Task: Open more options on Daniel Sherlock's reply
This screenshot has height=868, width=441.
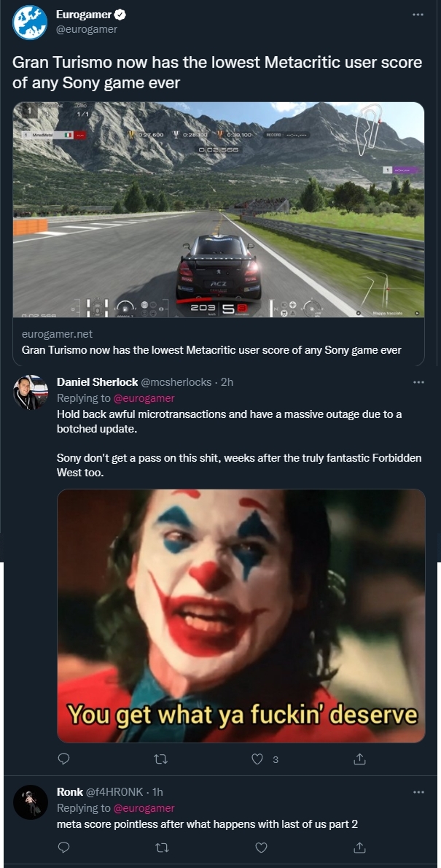Action: tap(418, 381)
